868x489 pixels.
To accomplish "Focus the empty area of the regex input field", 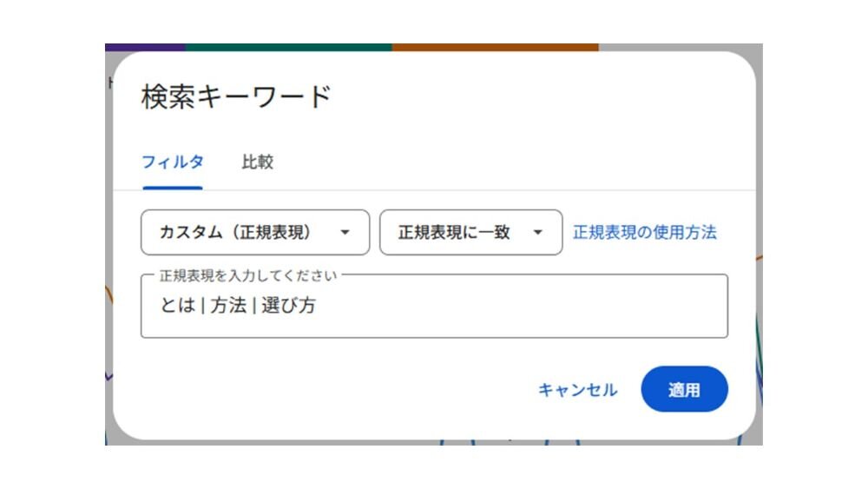I will (x=521, y=307).
